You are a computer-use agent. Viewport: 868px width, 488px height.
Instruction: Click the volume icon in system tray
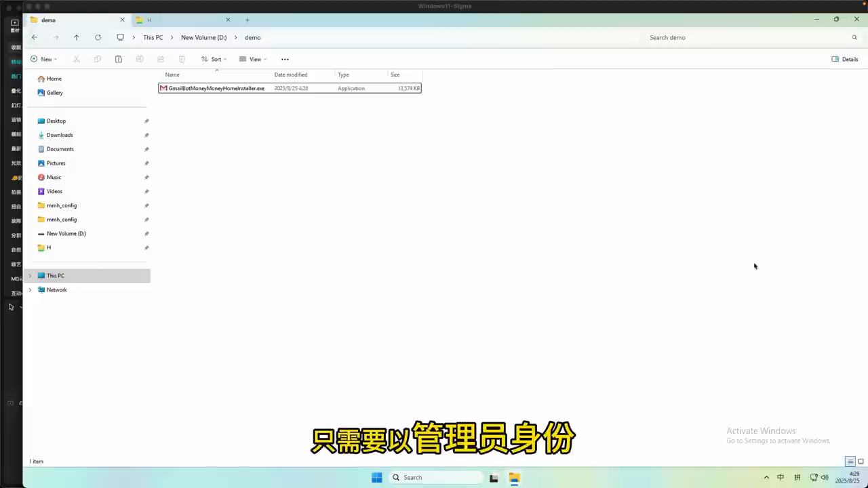[825, 477]
